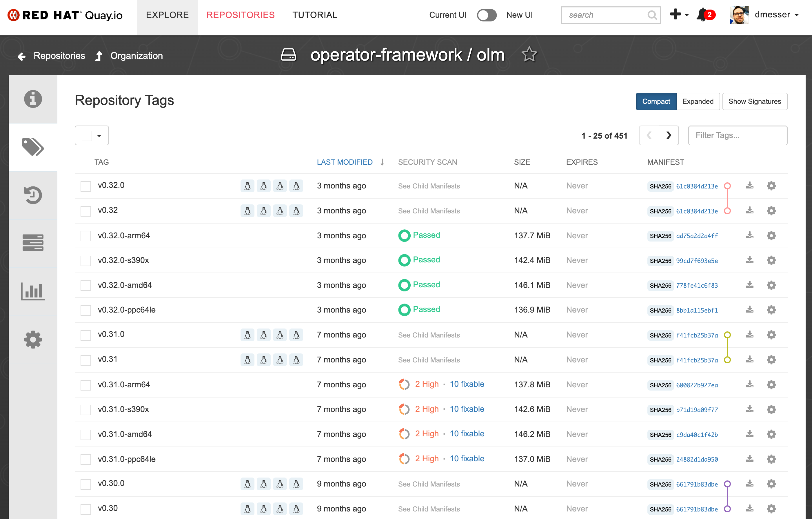Open options gear for v0.31.0-amd64 tag
This screenshot has height=519, width=812.
coord(771,434)
